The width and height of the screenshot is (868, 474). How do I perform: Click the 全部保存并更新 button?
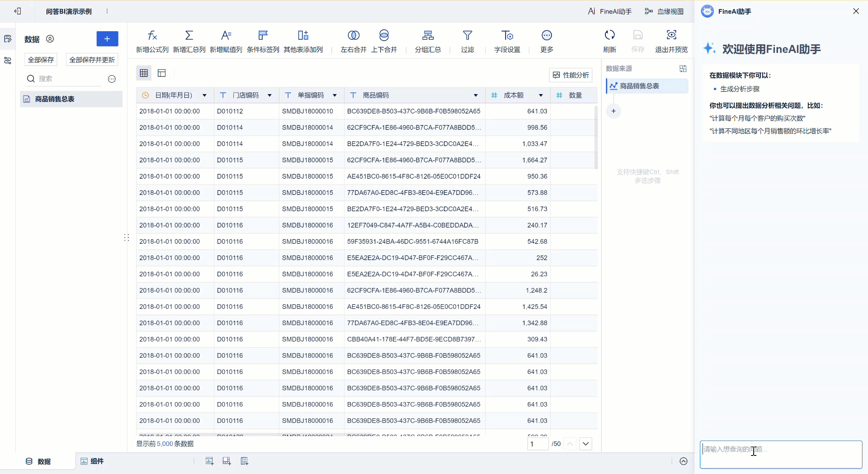(x=92, y=60)
